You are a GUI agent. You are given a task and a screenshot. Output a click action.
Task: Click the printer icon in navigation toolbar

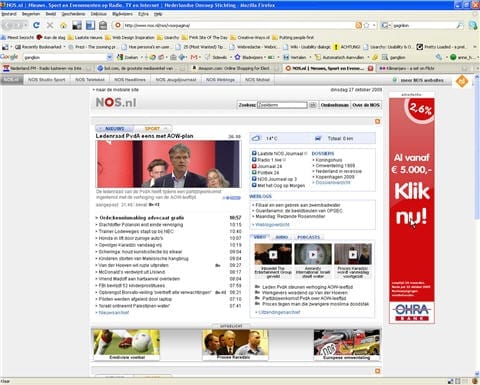(x=103, y=25)
